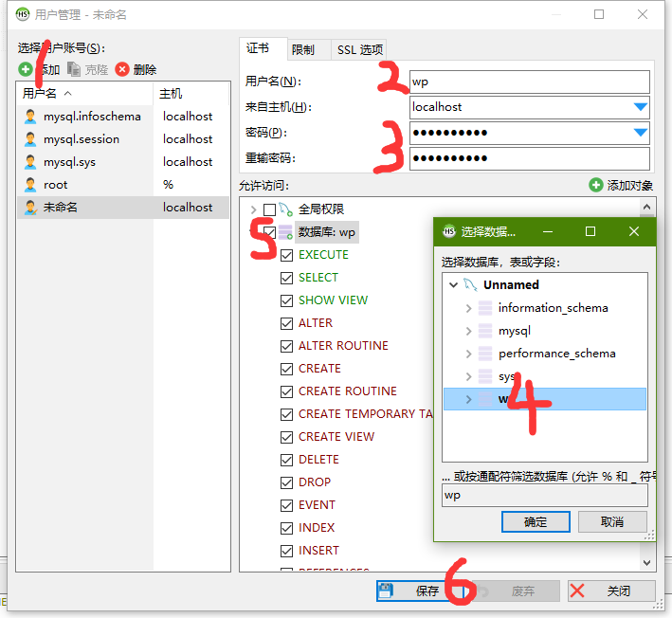Collapse the Unnamed server node
672x618 pixels.
453,285
